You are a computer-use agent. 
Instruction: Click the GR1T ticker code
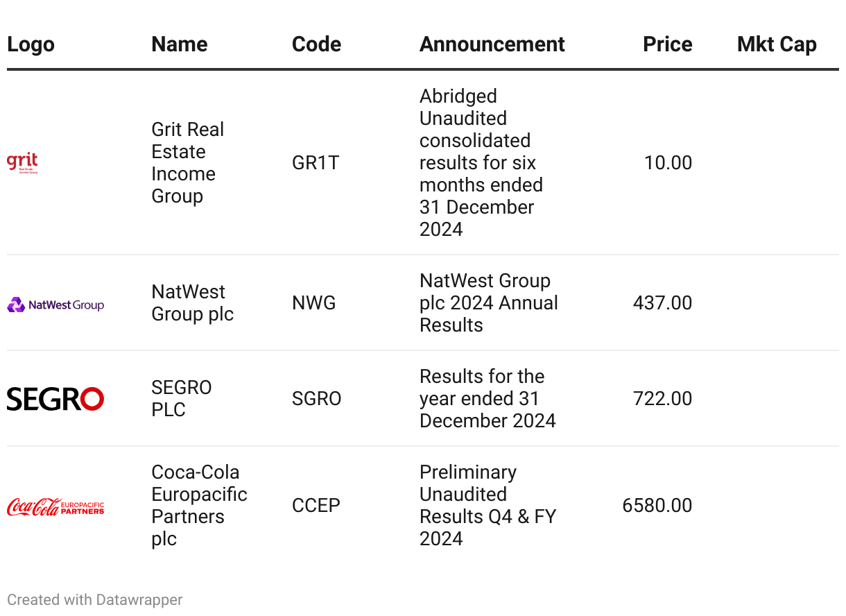tap(316, 163)
